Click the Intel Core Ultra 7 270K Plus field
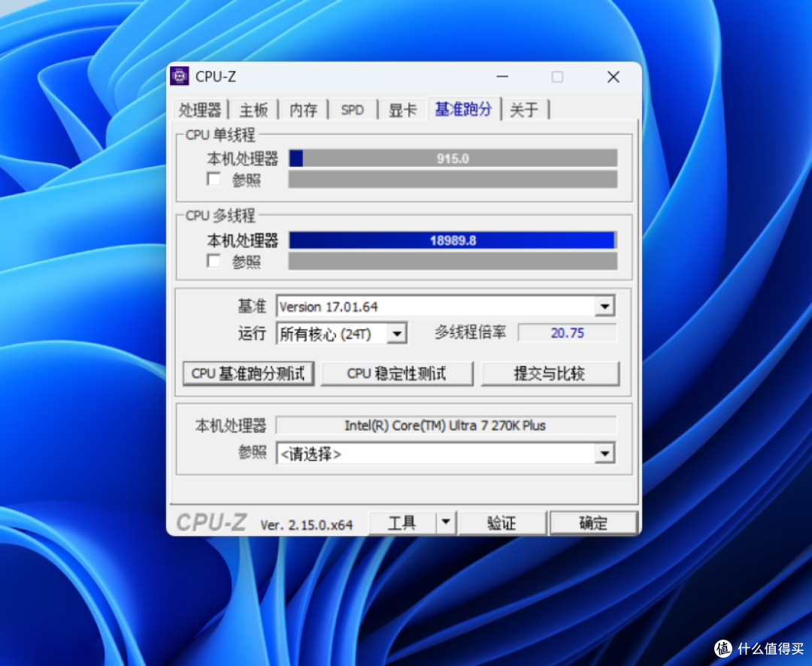Screen dimensions: 812x666 coord(446,425)
